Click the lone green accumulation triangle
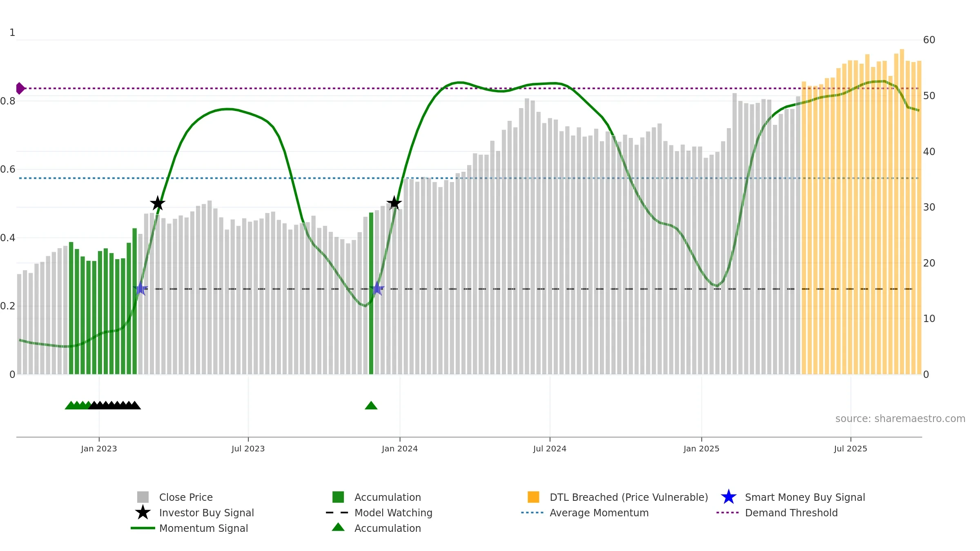980x551 pixels. [x=371, y=405]
